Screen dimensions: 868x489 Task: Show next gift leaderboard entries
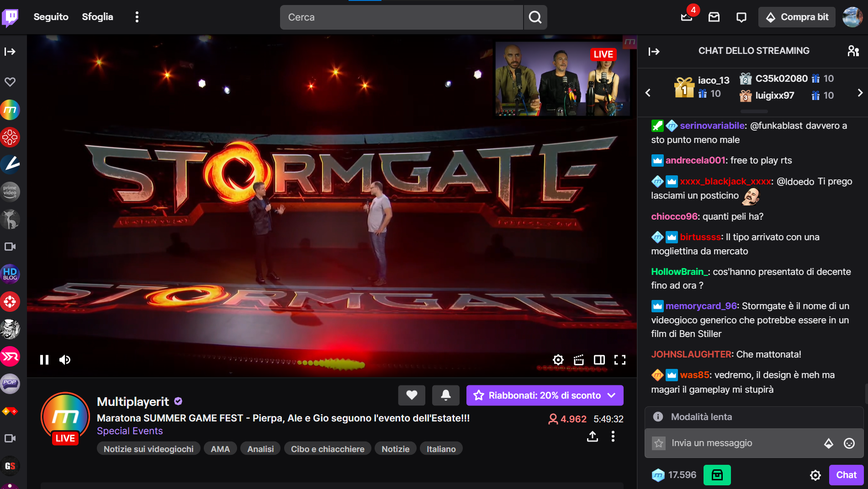pos(860,93)
